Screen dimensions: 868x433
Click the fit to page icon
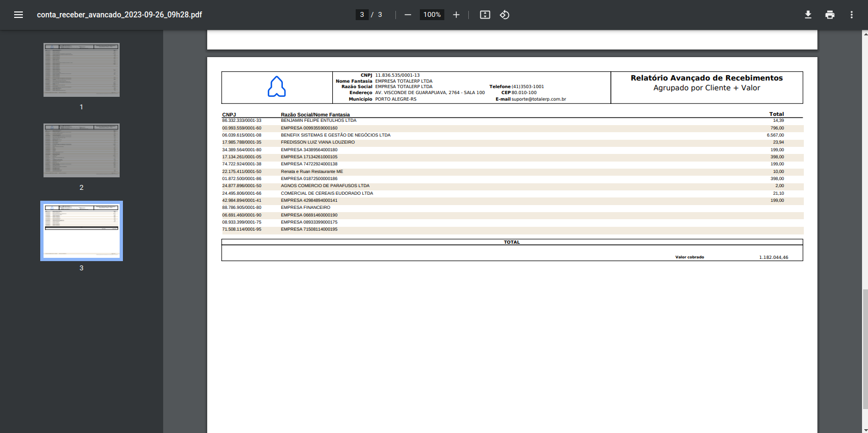click(x=485, y=15)
